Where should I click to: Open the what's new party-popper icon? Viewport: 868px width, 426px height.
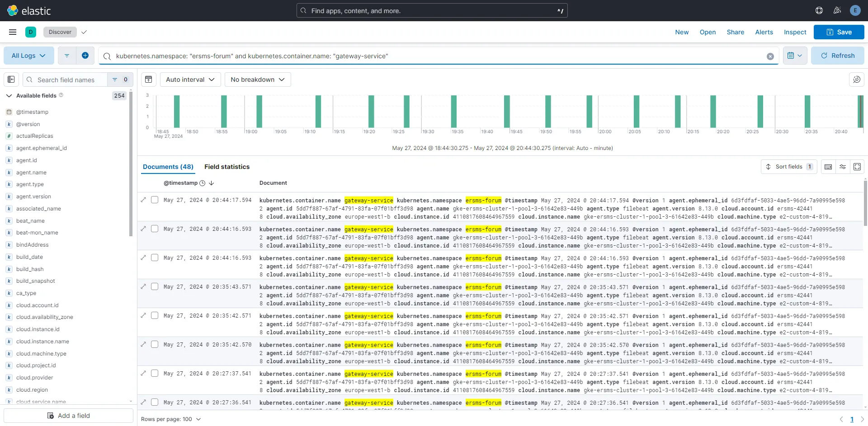coord(837,10)
